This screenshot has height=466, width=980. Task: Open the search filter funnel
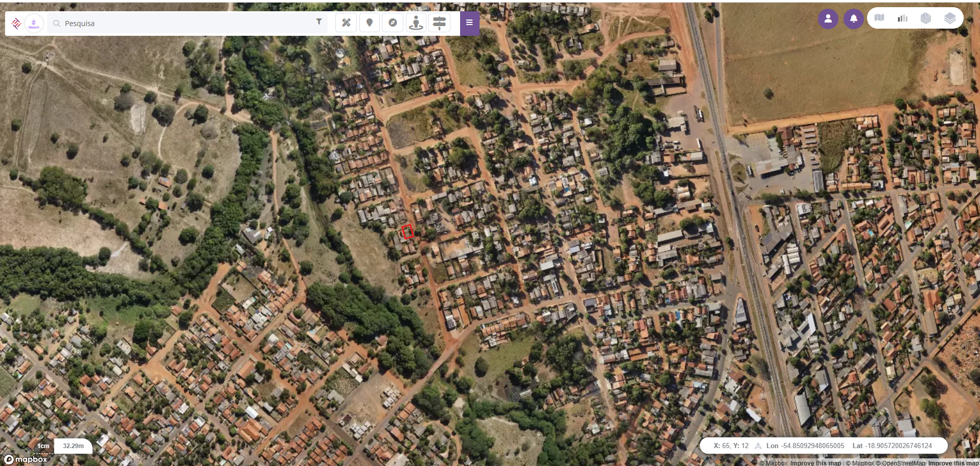(x=318, y=21)
